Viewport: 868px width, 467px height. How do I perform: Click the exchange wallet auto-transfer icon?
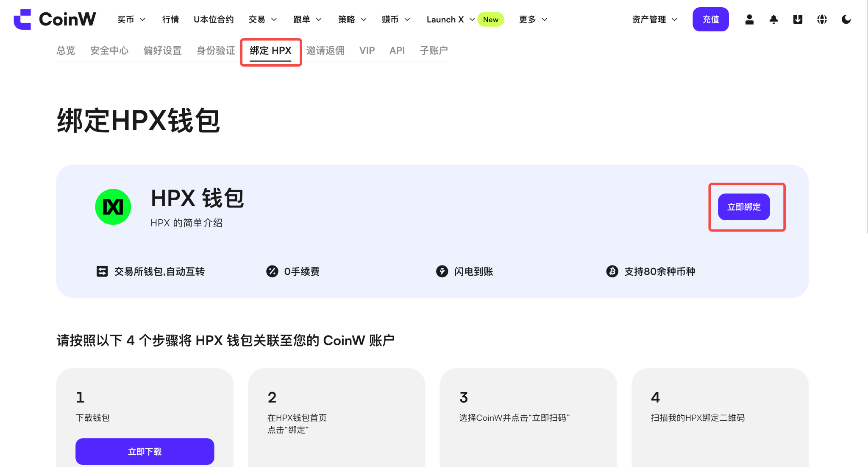pos(102,271)
